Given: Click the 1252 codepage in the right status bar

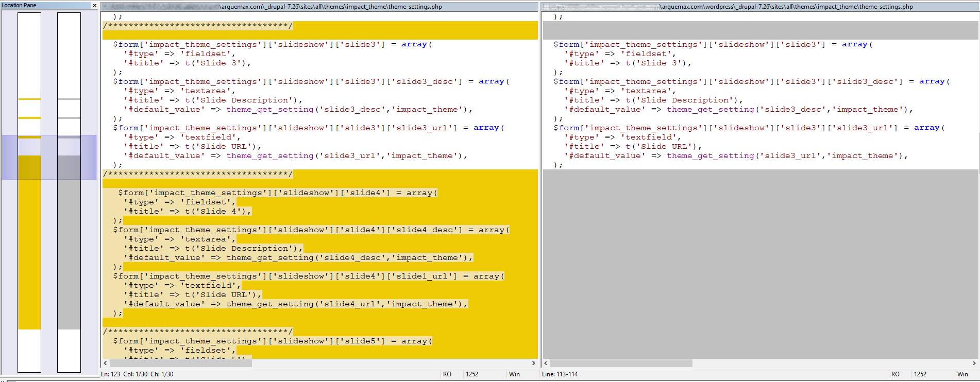Looking at the screenshot, I should pos(920,374).
